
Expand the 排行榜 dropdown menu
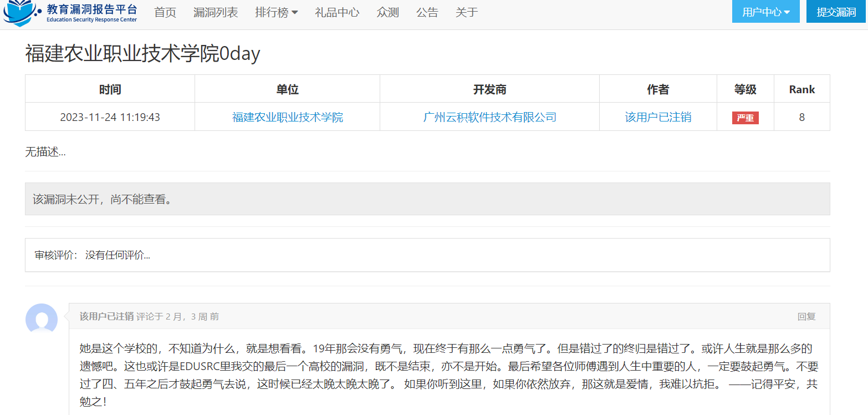[276, 12]
